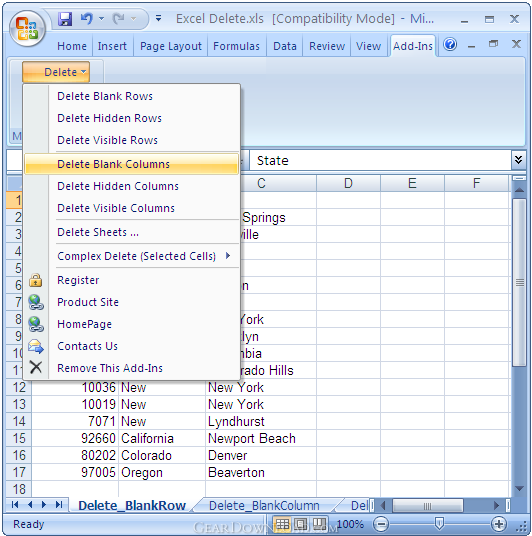
Task: Open the Delete_BlankColumn sheet tab
Action: point(264,505)
